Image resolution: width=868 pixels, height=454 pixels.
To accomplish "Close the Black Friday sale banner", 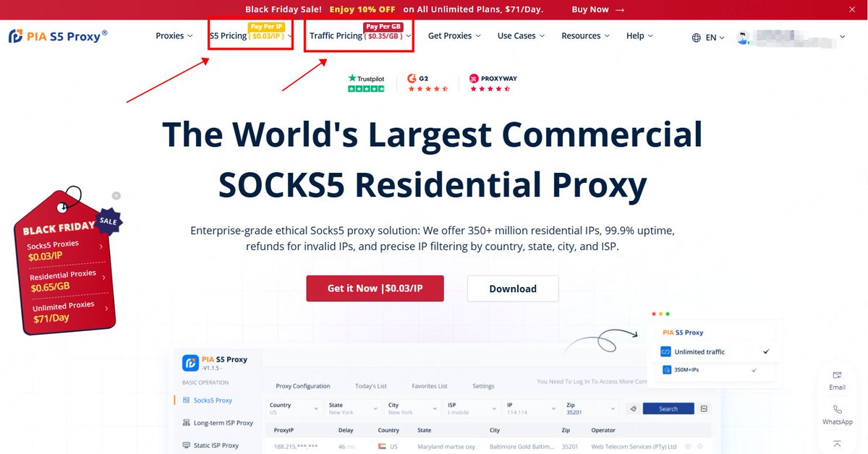I will [x=851, y=9].
